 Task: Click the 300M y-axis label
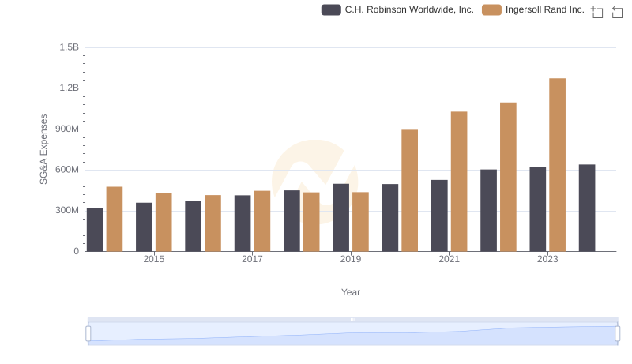pos(67,210)
